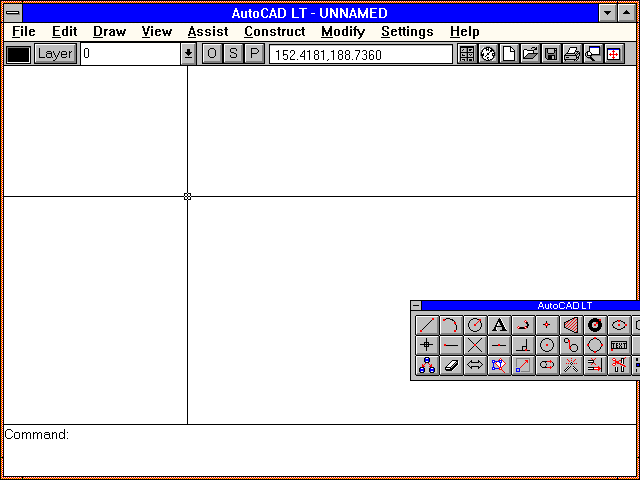
Task: Select the Ellipse tool
Action: (x=619, y=325)
